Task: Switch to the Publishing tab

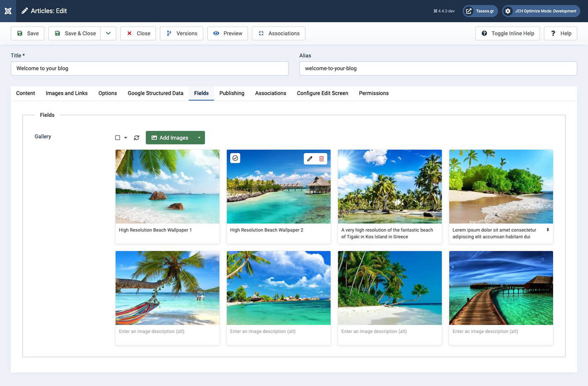Action: [x=231, y=93]
